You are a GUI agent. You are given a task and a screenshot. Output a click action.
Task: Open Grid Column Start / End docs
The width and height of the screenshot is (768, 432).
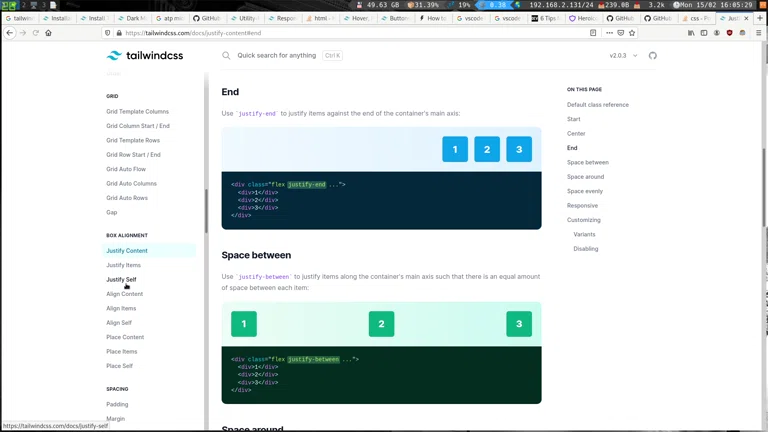tap(138, 126)
